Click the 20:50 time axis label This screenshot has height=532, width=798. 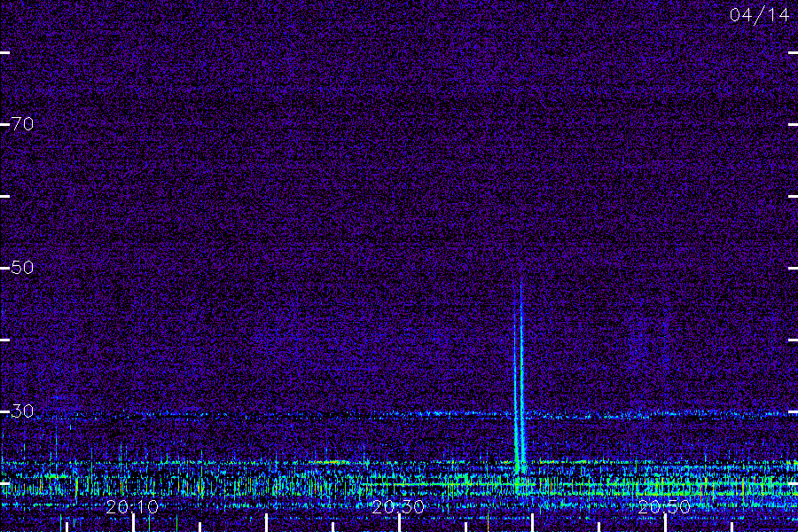coord(664,506)
